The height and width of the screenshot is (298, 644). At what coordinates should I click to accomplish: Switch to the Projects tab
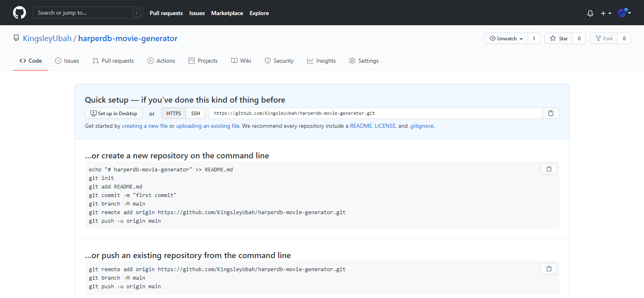(203, 61)
